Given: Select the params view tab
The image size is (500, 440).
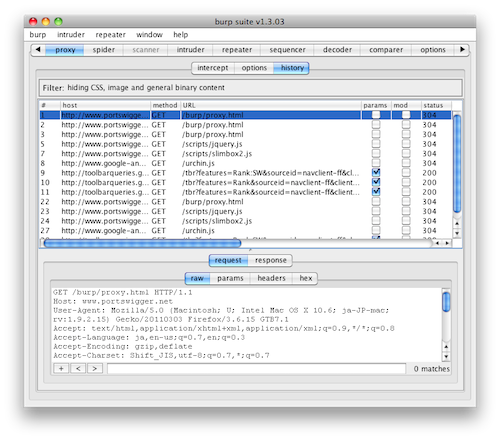Looking at the screenshot, I should pyautogui.click(x=230, y=278).
